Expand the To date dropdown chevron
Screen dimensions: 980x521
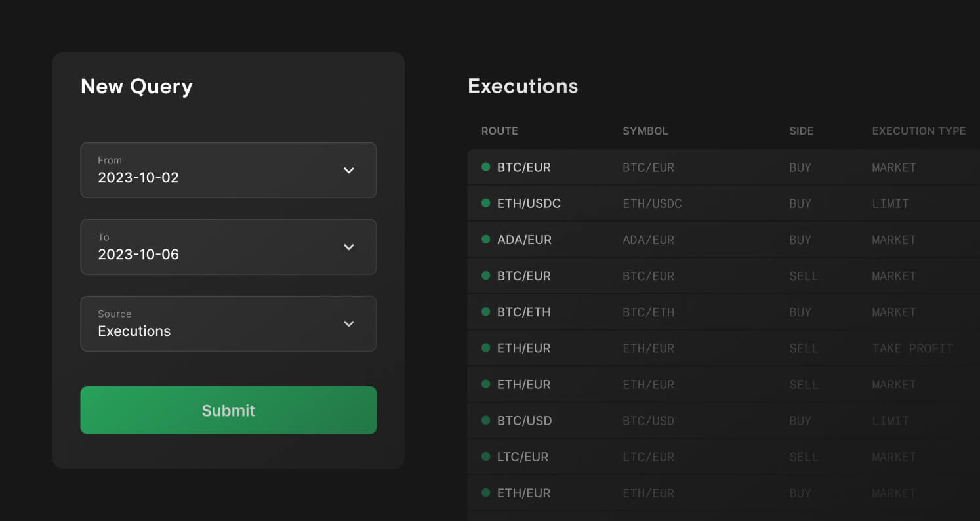point(349,247)
